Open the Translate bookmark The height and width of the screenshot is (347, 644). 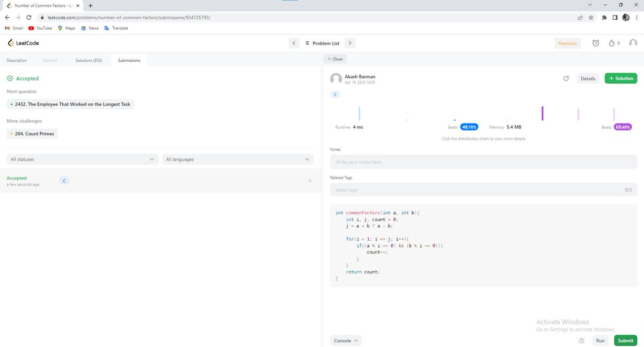[x=116, y=28]
